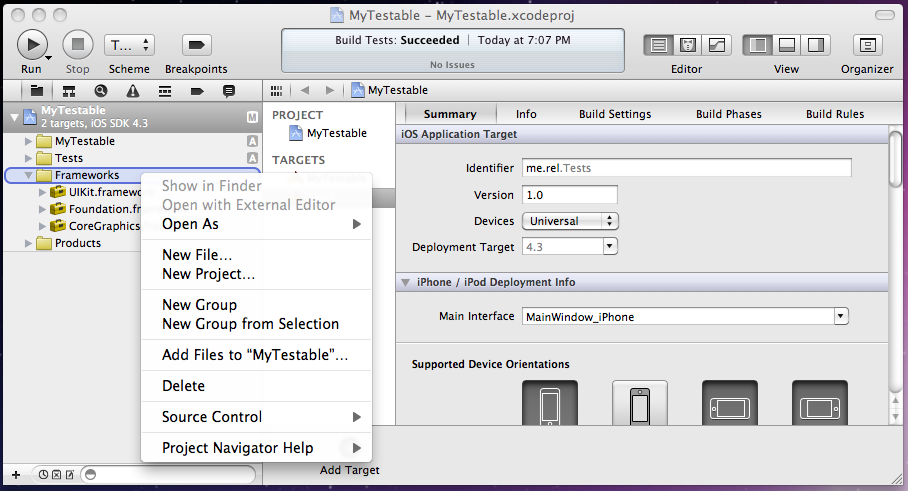
Task: Show the Log navigator
Action: [x=229, y=91]
